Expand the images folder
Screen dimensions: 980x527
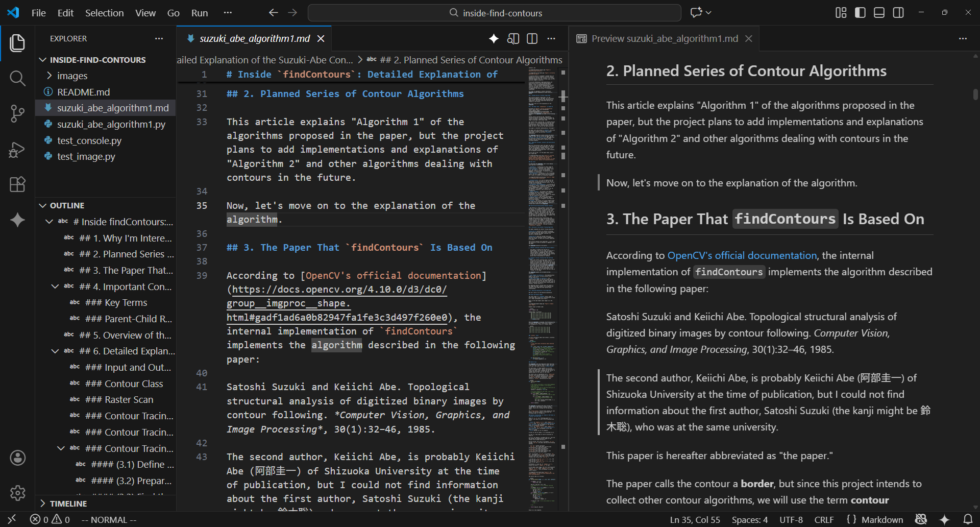tap(72, 76)
